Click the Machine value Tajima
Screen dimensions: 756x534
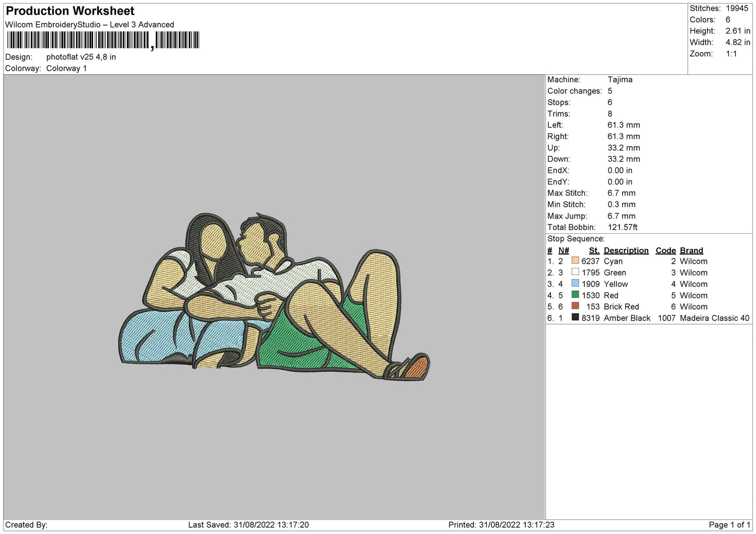click(x=620, y=79)
